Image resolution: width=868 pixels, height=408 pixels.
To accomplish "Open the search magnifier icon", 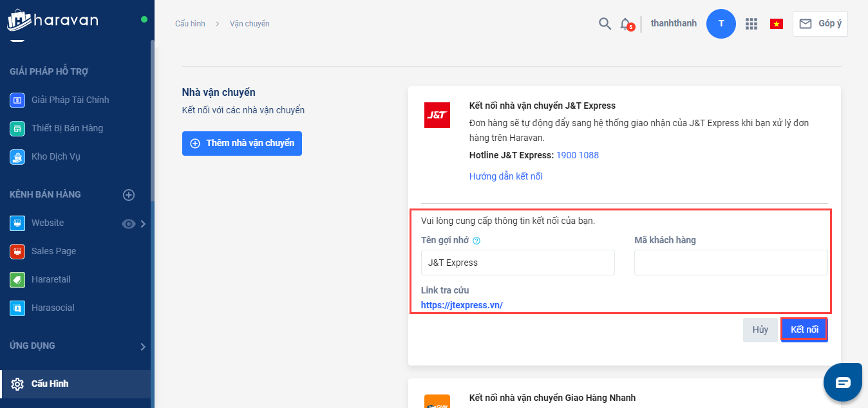I will 605,24.
